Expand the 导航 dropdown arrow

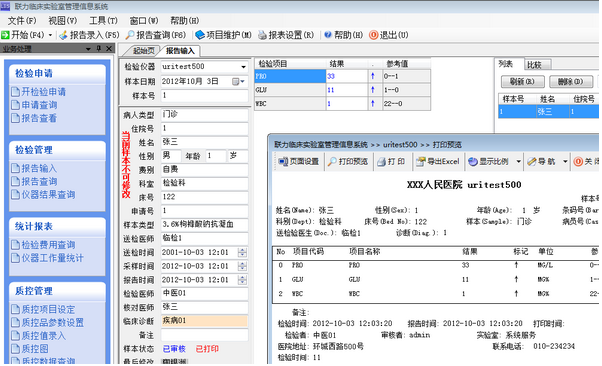(x=565, y=162)
